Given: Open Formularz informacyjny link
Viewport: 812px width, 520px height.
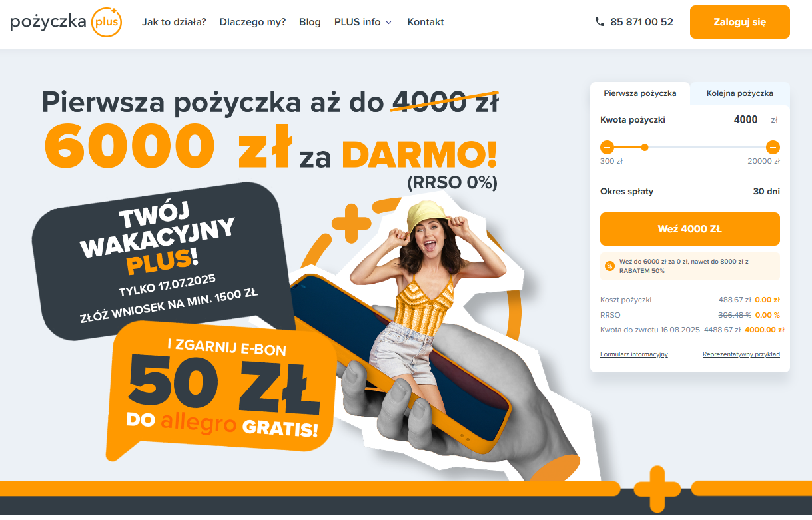Looking at the screenshot, I should [634, 354].
